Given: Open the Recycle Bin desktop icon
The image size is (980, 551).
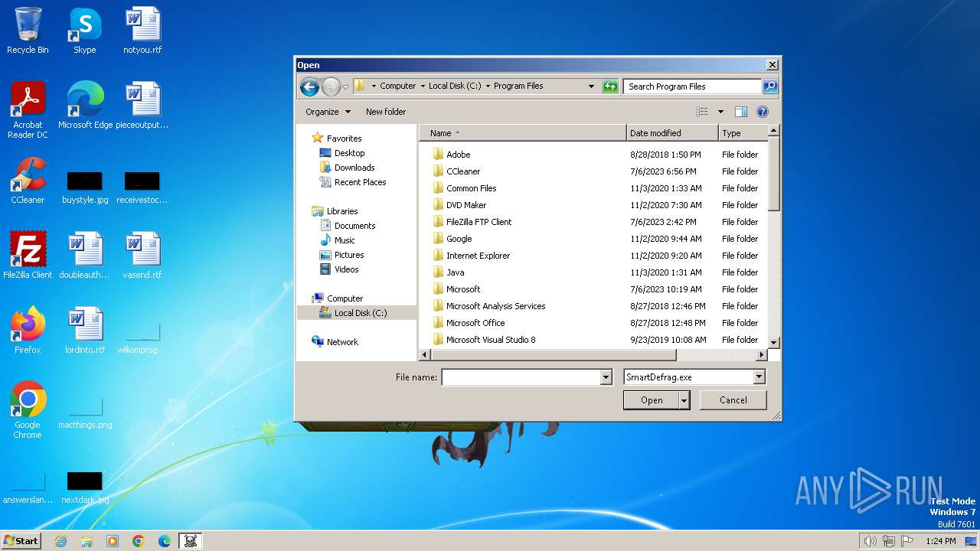Looking at the screenshot, I should tap(28, 31).
